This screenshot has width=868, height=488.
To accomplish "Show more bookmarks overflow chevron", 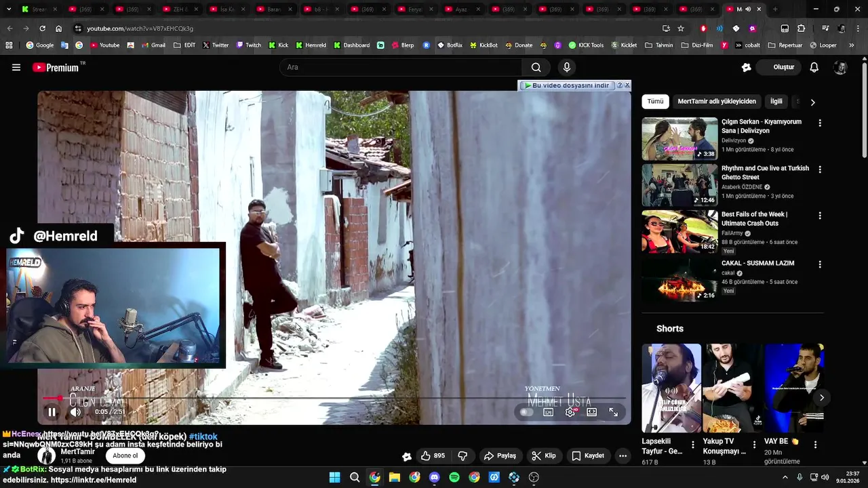I will (852, 45).
